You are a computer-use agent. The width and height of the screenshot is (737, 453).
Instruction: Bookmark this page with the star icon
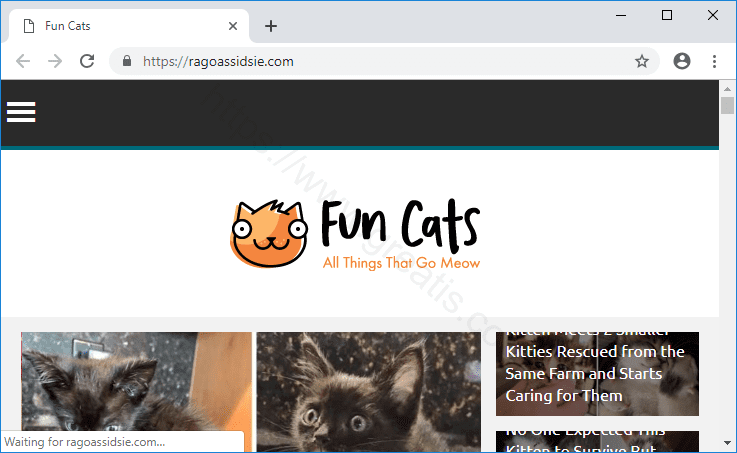[642, 61]
